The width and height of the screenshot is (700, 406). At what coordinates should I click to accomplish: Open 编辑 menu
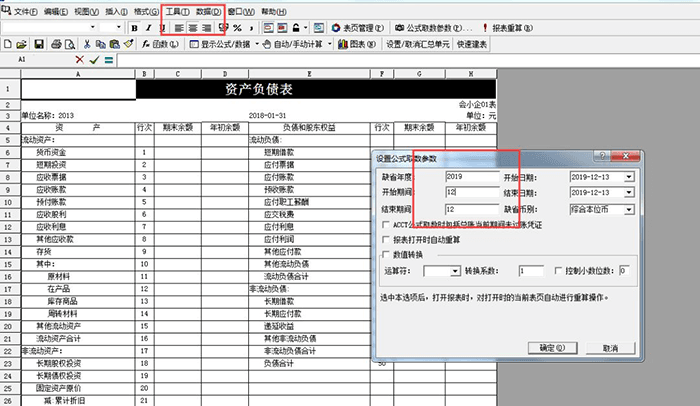[56, 12]
